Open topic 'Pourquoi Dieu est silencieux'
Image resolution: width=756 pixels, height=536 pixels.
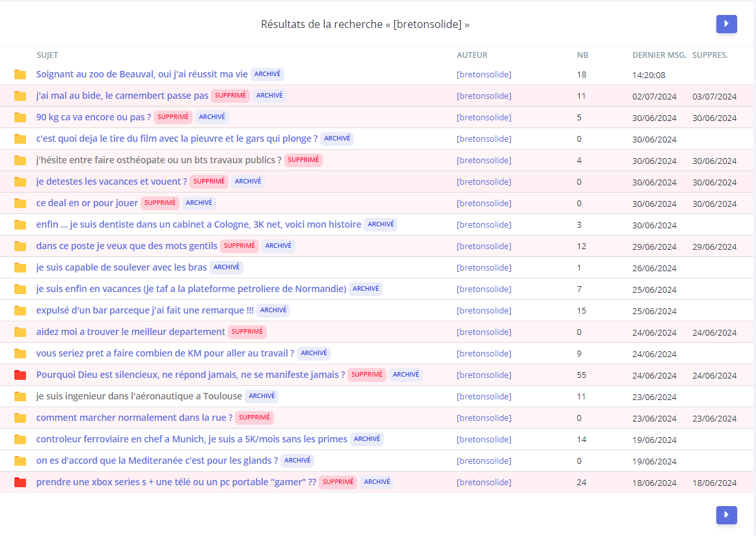(191, 375)
